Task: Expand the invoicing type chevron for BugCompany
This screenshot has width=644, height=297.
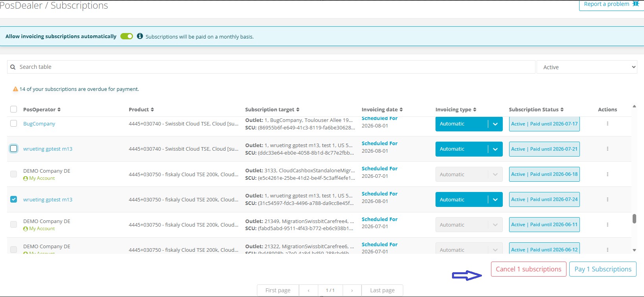Action: pos(495,124)
